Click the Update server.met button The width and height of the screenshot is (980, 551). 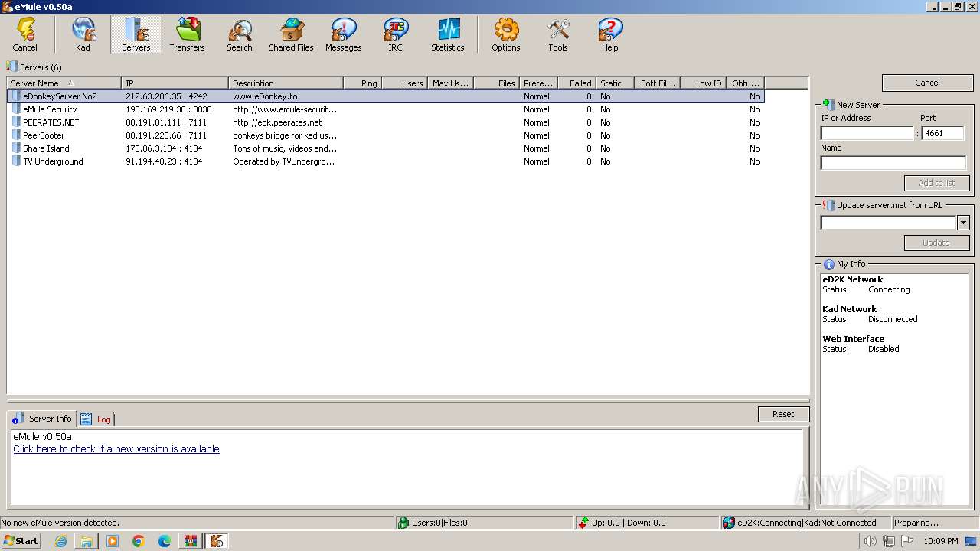pos(936,243)
